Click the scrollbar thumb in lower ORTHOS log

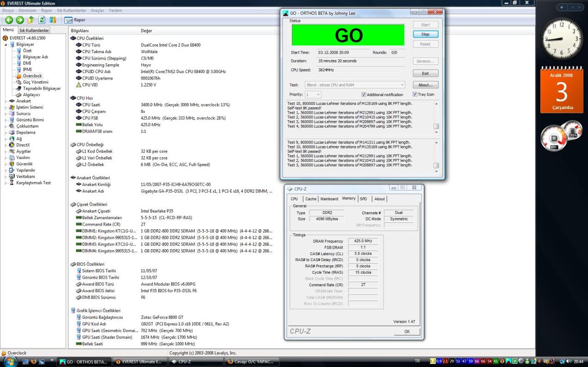point(436,165)
